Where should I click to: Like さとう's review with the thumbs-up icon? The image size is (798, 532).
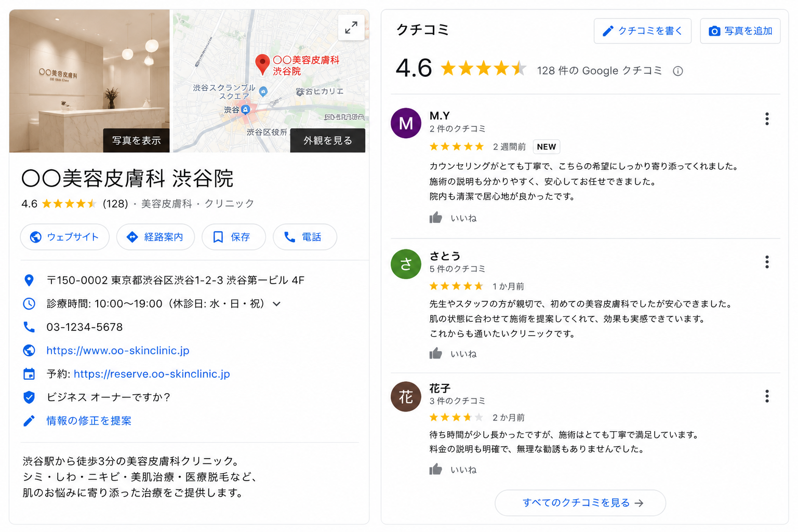(x=435, y=353)
